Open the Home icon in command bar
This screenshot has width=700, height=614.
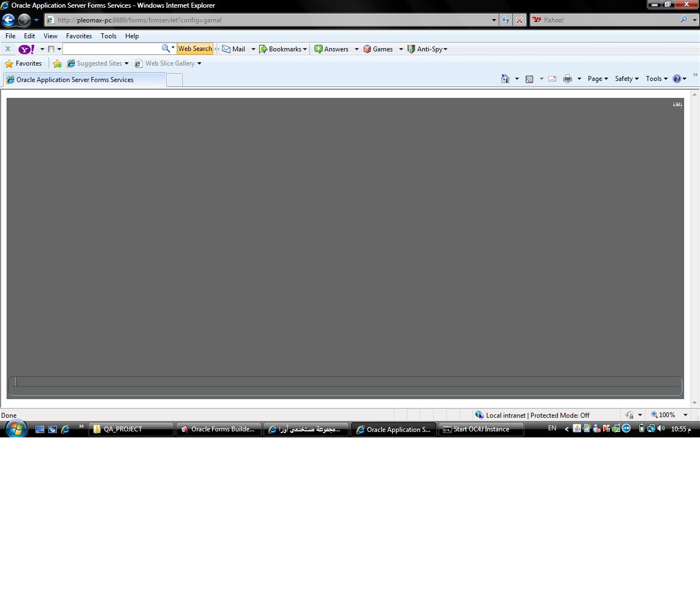click(505, 79)
